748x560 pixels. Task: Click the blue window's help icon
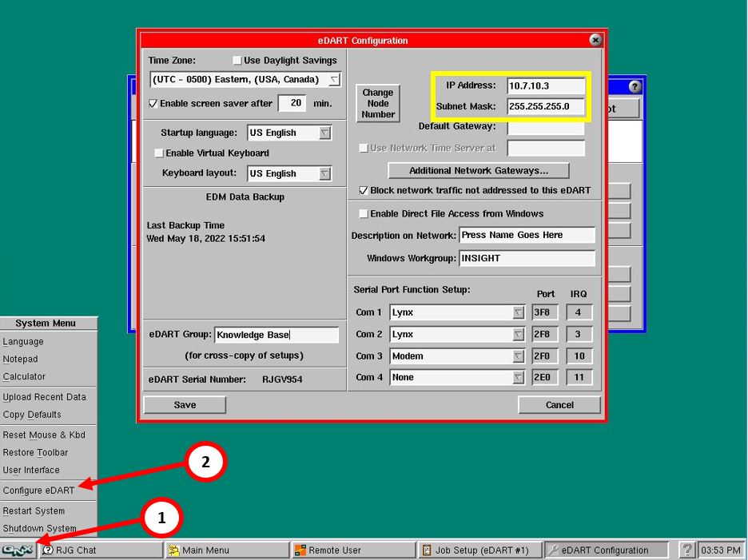[635, 87]
